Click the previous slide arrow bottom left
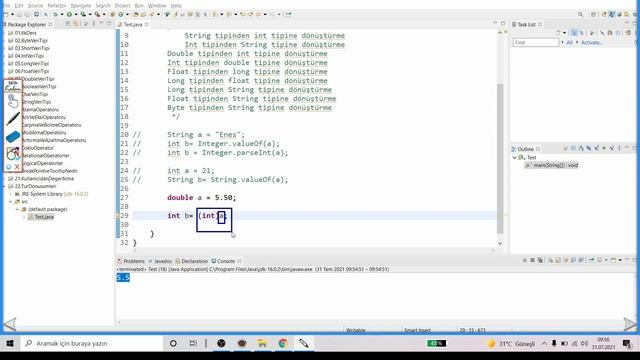This screenshot has height=360, width=640. (10, 324)
